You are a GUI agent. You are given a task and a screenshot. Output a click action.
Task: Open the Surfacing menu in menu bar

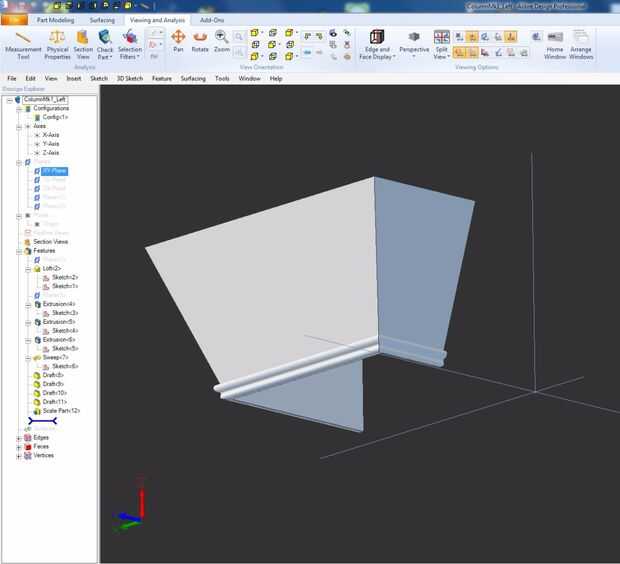193,78
